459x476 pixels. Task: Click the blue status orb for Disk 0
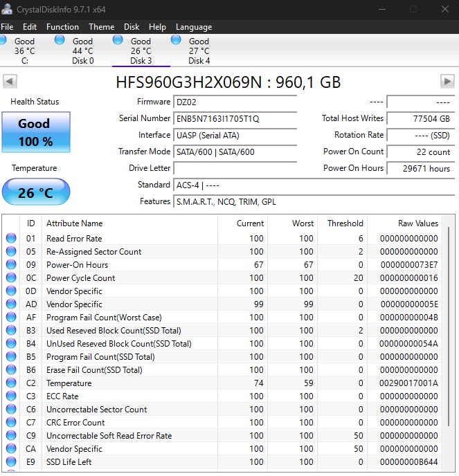[x=60, y=39]
